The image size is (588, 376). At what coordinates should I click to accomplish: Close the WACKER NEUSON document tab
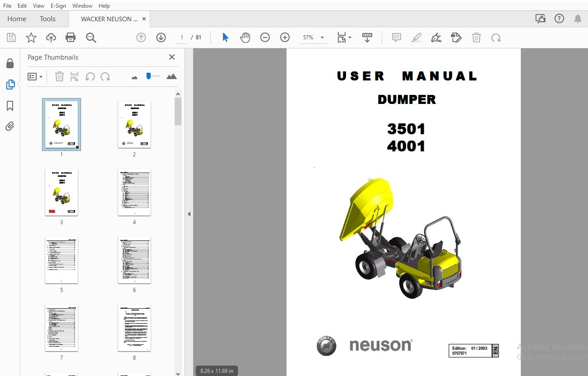[144, 19]
